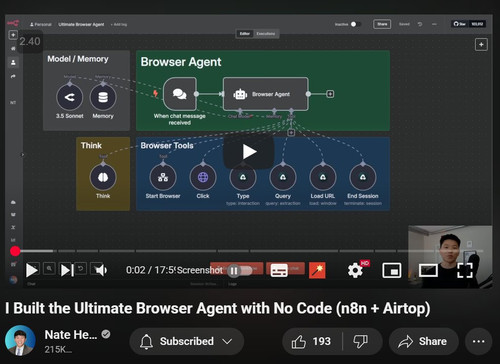Viewport: 500px width, 364px height.
Task: Enter fullscreen mode
Action: point(465,270)
